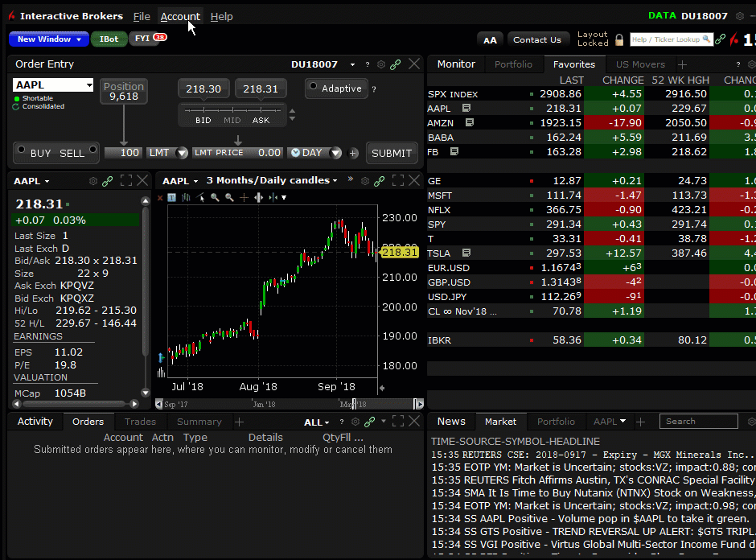Click the Contact Us button
Image resolution: width=756 pixels, height=560 pixels.
pos(536,39)
